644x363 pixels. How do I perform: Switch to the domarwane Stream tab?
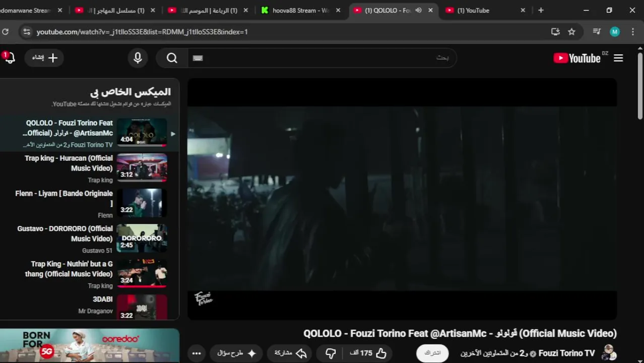(x=30, y=10)
